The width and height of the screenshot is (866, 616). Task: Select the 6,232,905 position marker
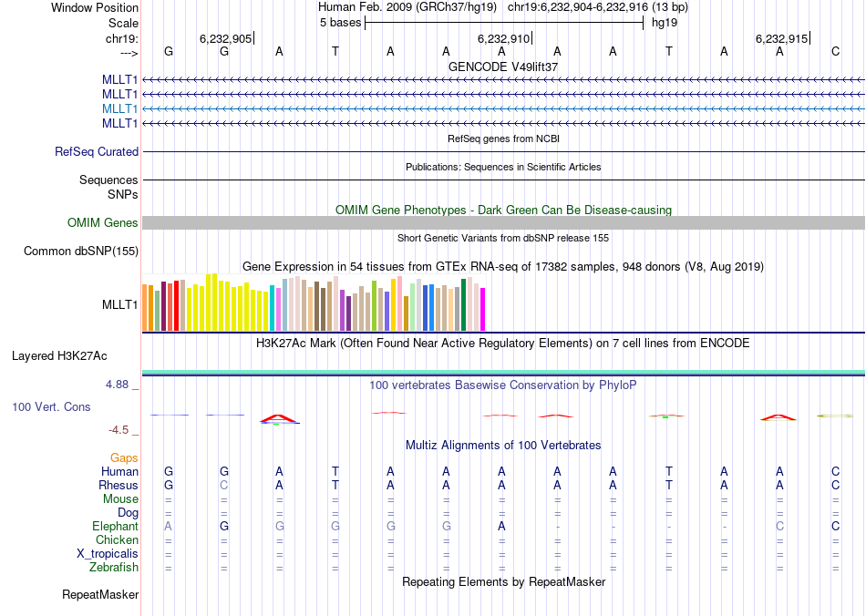click(225, 38)
